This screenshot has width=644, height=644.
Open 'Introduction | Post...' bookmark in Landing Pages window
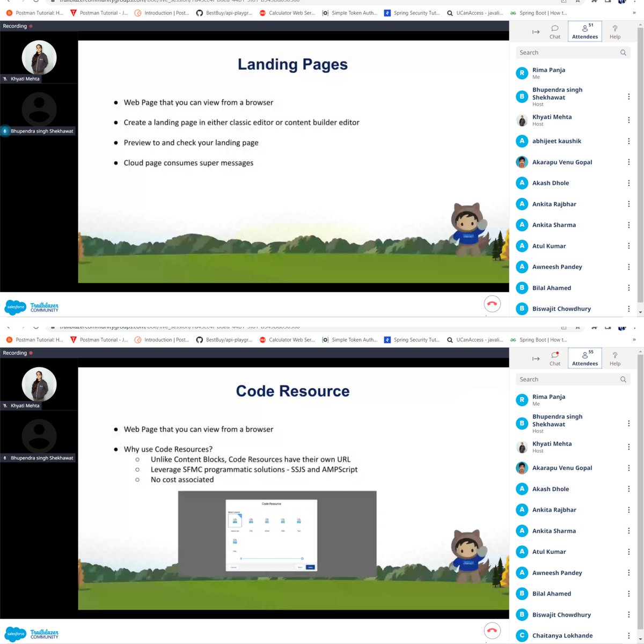[162, 13]
